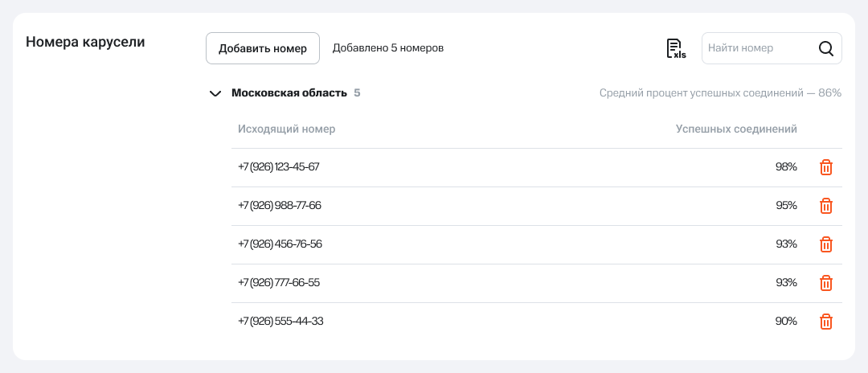The width and height of the screenshot is (868, 373).
Task: Click the Московская область group title
Action: [289, 93]
